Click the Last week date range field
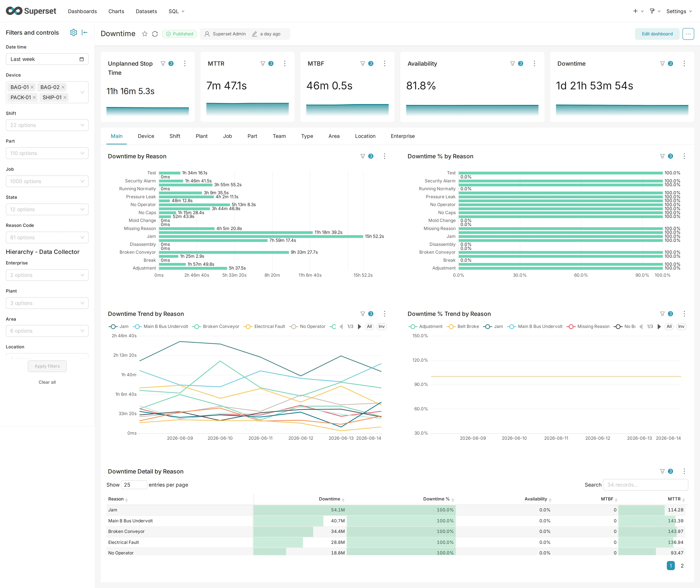This screenshot has height=588, width=700. (47, 59)
